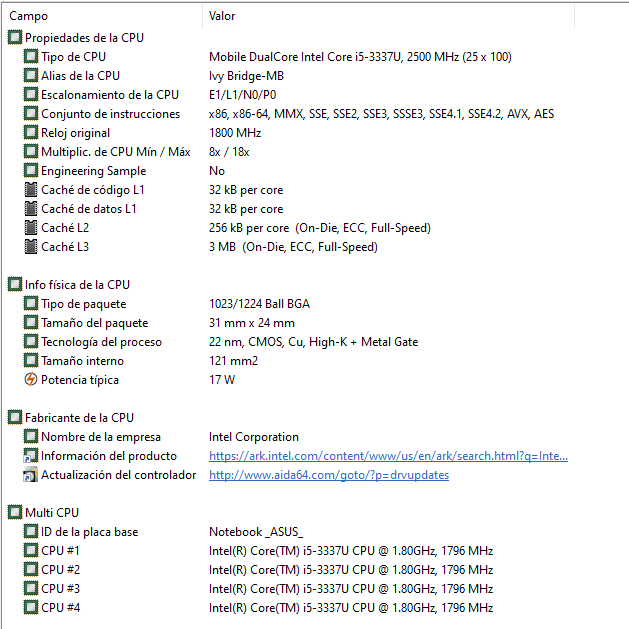Select the 3 MB L3 cache value

pyautogui.click(x=293, y=247)
